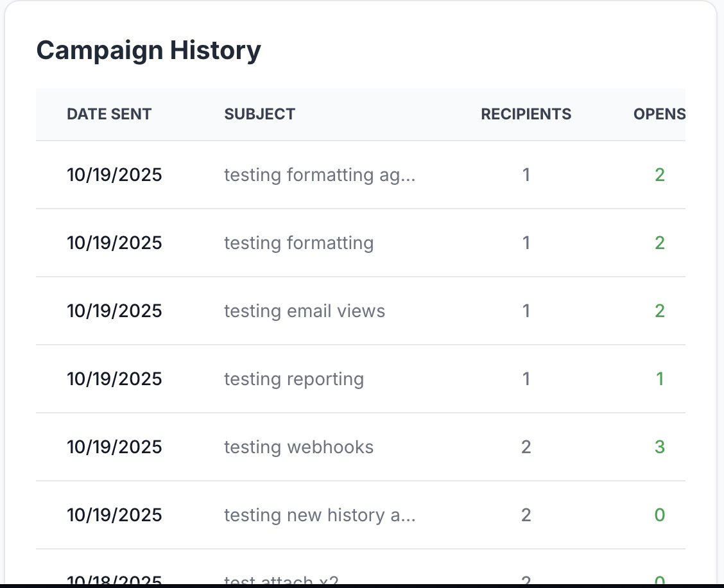Click opens count in 'testing formatting' row
This screenshot has width=724, height=588.
point(660,243)
